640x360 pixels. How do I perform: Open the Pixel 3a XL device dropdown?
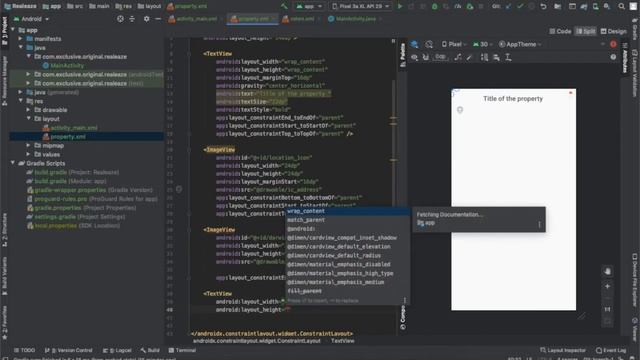coord(360,6)
